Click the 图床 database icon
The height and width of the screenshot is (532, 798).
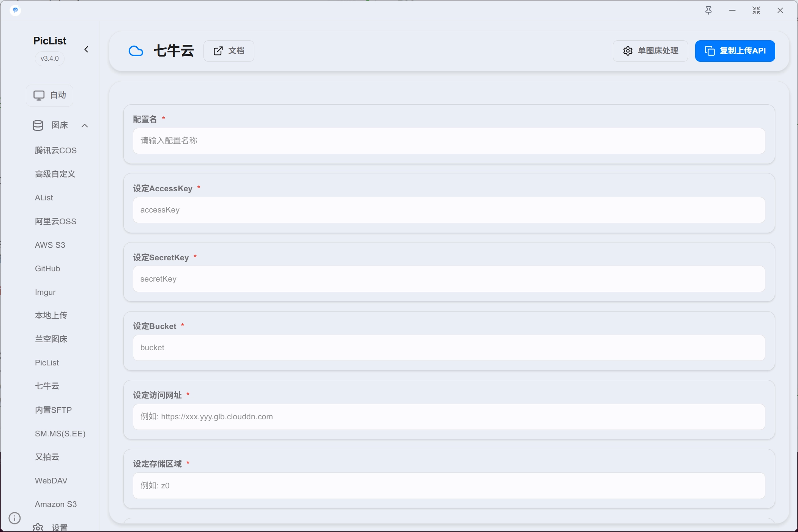coord(38,126)
